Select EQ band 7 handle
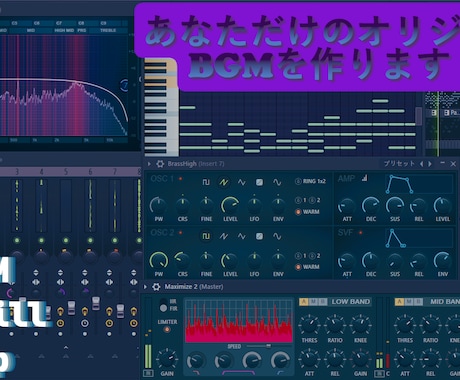Screen dimensions: 460x380 pyautogui.click(x=124, y=86)
